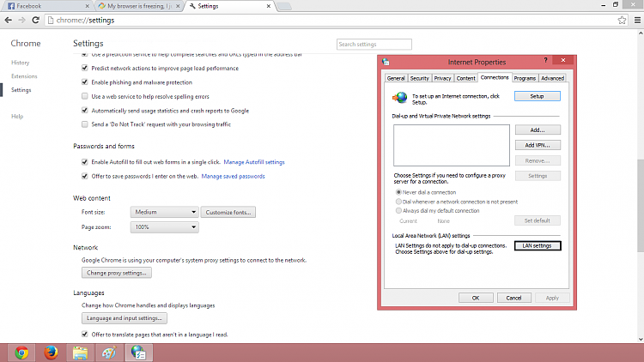This screenshot has width=644, height=362.
Task: Toggle 'Offer to save passwords' checkbox
Action: click(85, 176)
